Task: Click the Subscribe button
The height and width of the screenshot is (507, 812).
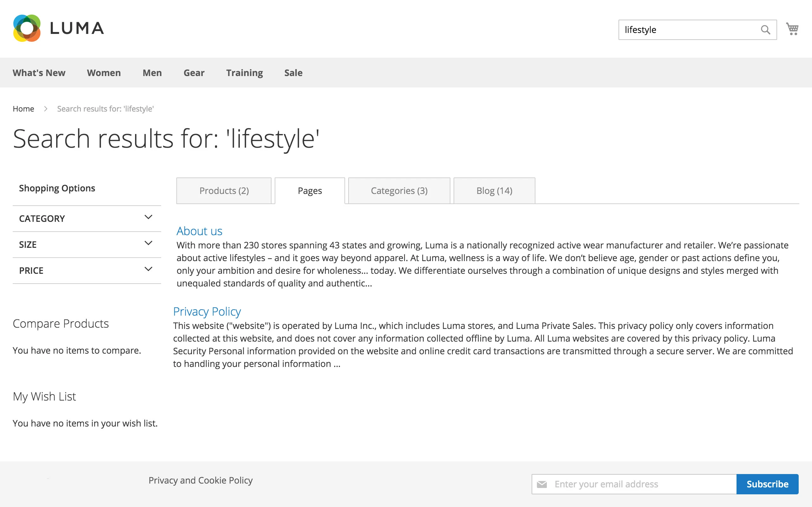Action: click(767, 484)
